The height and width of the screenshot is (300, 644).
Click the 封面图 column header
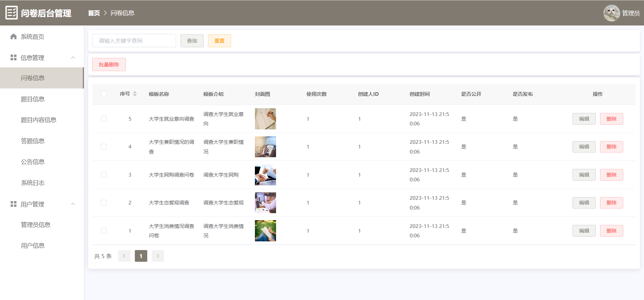(262, 94)
